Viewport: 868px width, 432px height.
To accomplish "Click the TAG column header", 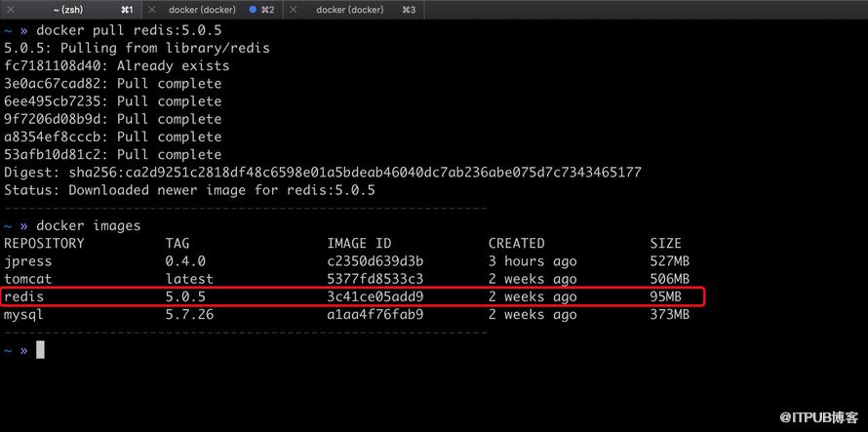I will point(178,243).
